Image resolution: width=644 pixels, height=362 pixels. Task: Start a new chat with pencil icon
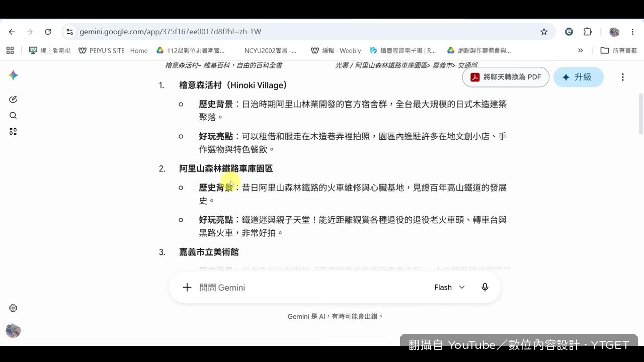[x=13, y=99]
